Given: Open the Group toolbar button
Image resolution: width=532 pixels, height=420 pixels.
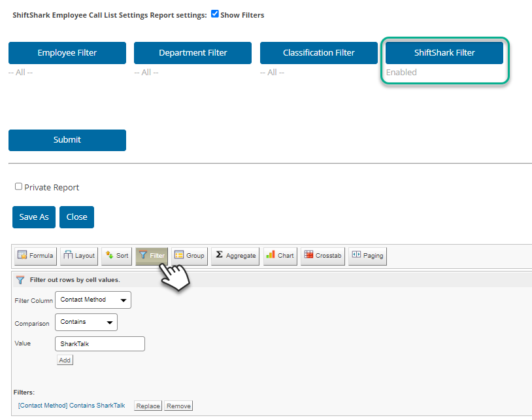Looking at the screenshot, I should (x=190, y=256).
